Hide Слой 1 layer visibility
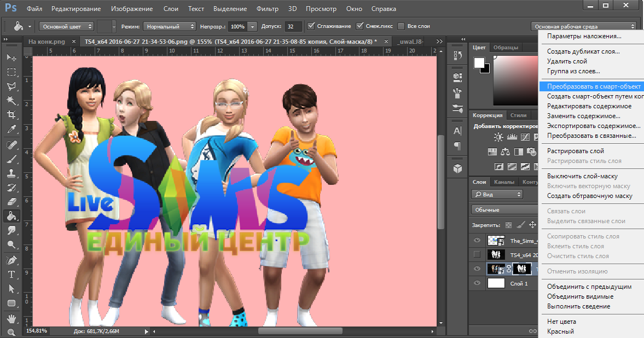This screenshot has width=644, height=338. click(x=477, y=283)
